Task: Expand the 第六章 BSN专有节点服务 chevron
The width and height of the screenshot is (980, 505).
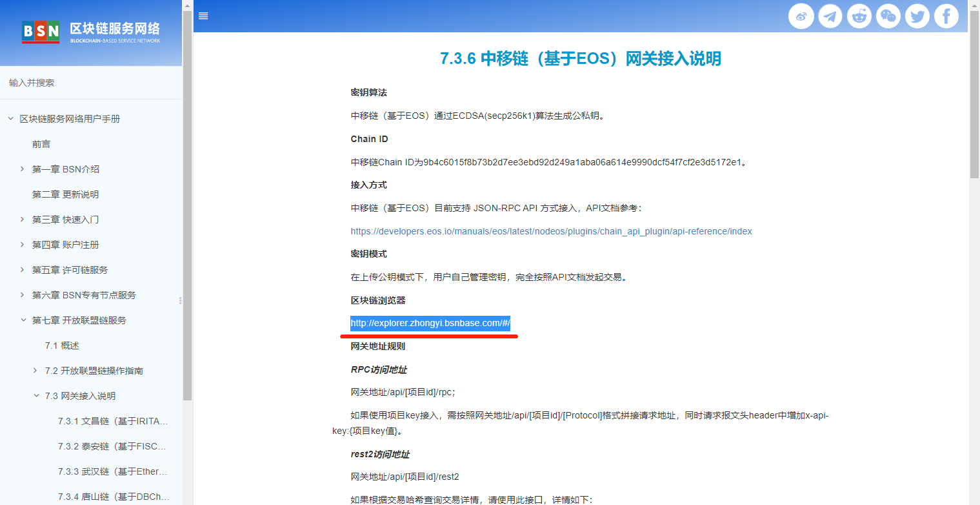Action: pyautogui.click(x=23, y=295)
